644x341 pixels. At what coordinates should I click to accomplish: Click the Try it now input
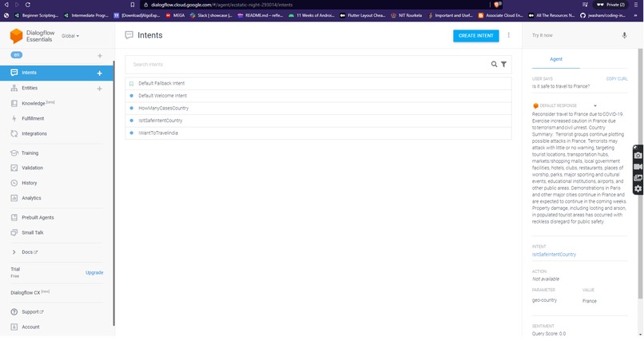[573, 35]
